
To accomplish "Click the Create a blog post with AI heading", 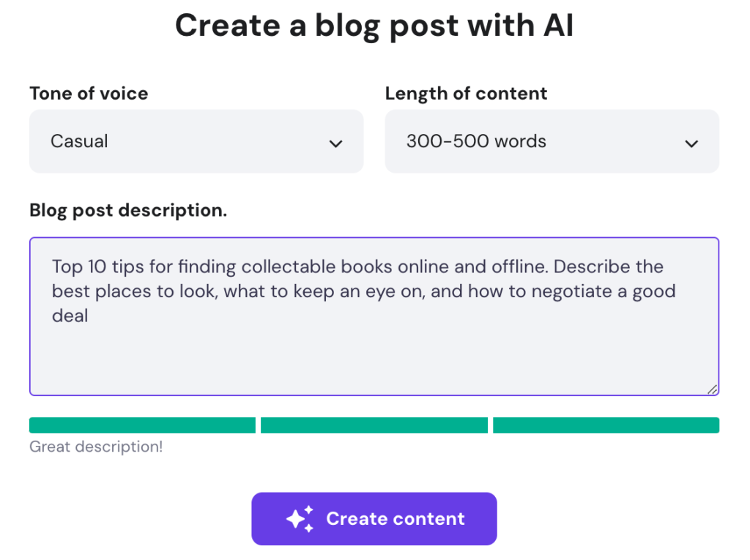I will coord(374,25).
